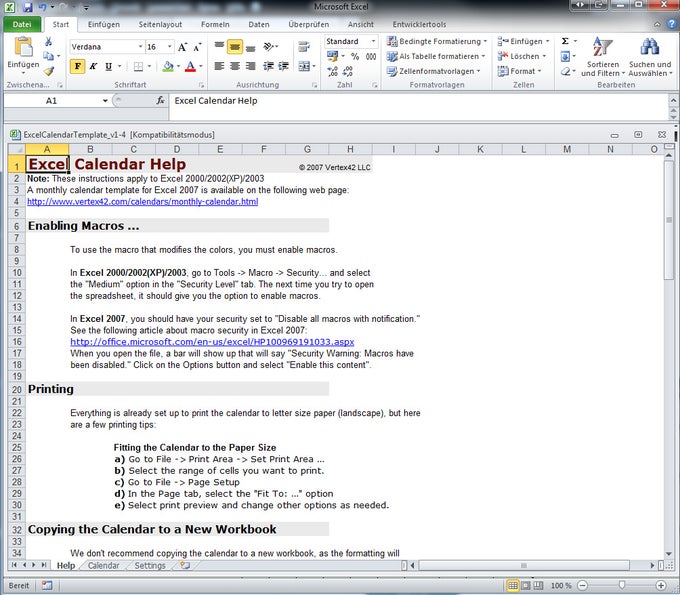Switch to the Seitenlayout tab
Screen dimensions: 680x595
point(160,24)
